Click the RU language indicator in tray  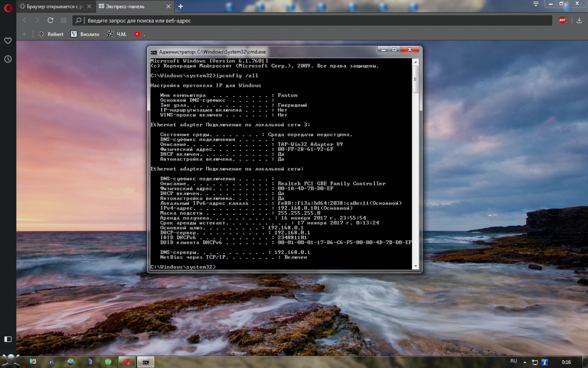tap(514, 361)
